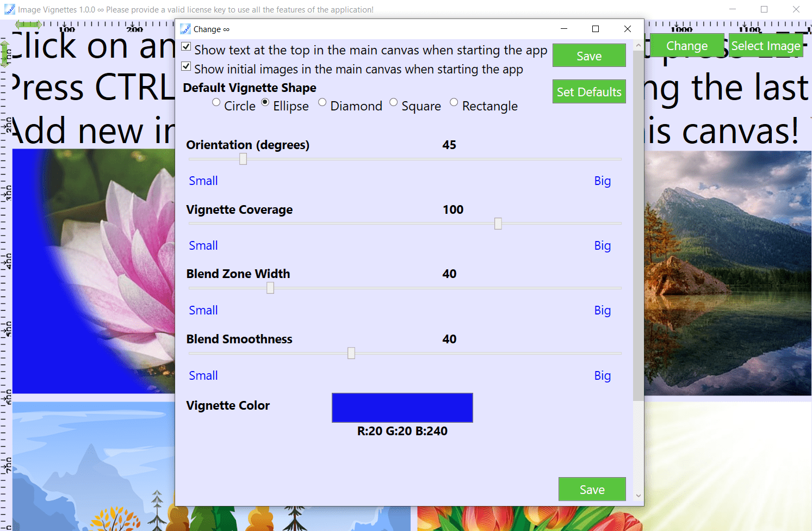Screen dimensions: 812x531
Task: Select the Ellipse vignette shape
Action: point(265,102)
